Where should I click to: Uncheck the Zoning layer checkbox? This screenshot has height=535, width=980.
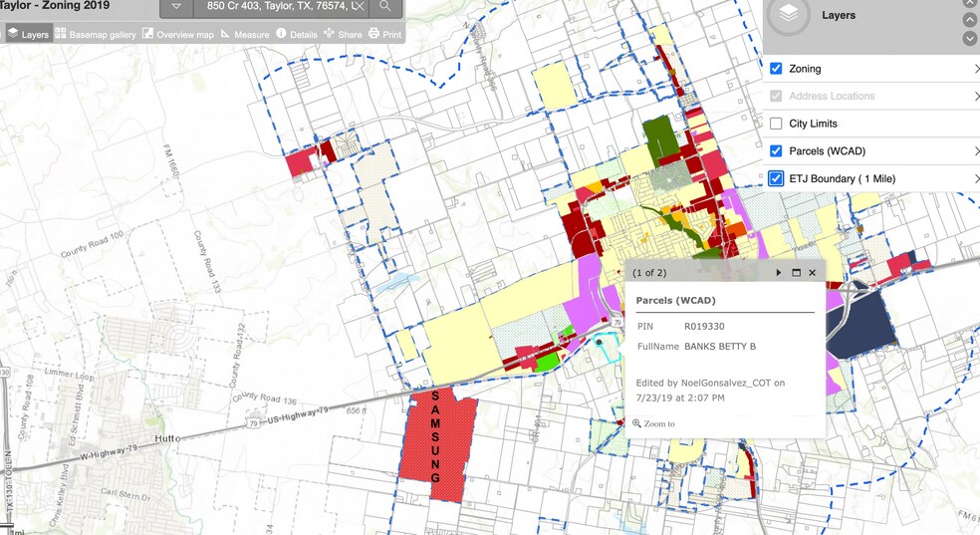(776, 69)
